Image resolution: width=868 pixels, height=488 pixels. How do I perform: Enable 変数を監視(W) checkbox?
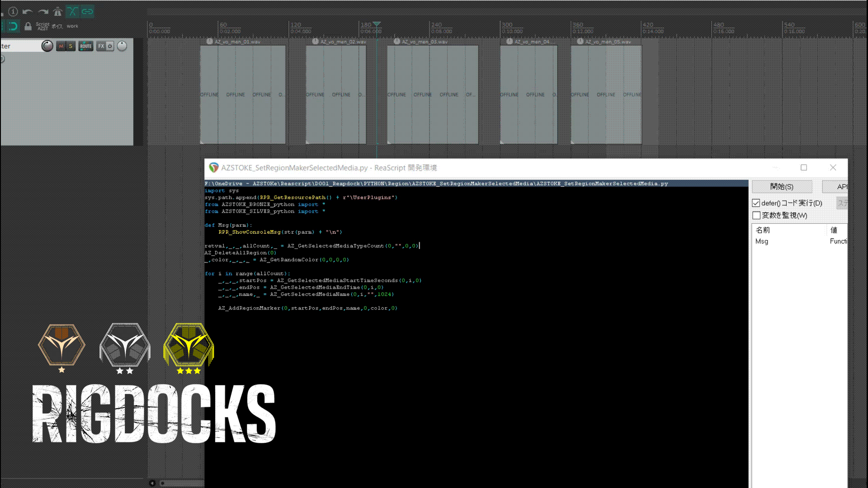(x=756, y=216)
